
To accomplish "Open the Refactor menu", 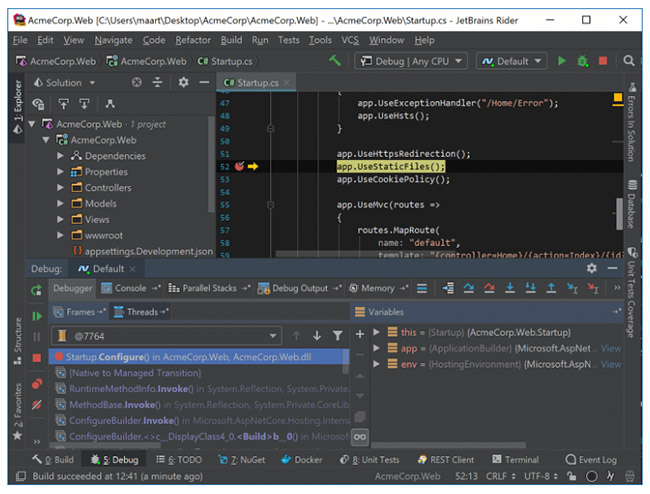I will 193,40.
